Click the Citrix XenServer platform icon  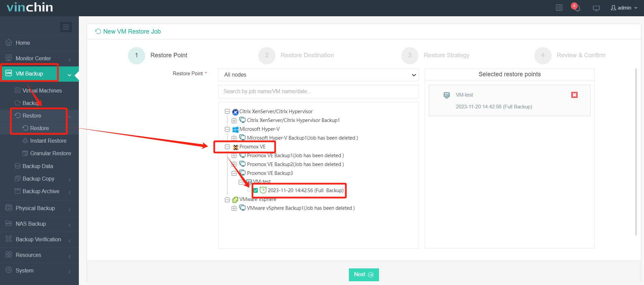(x=236, y=112)
